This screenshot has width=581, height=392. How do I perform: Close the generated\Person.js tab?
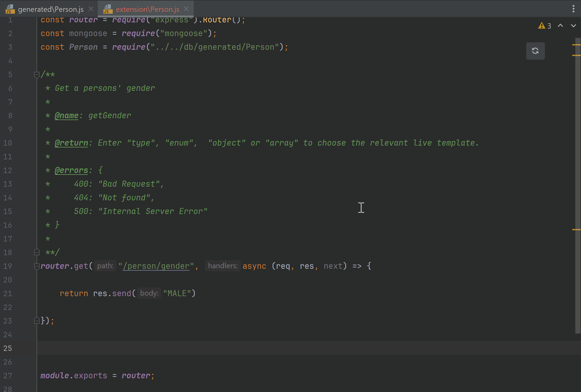click(91, 9)
